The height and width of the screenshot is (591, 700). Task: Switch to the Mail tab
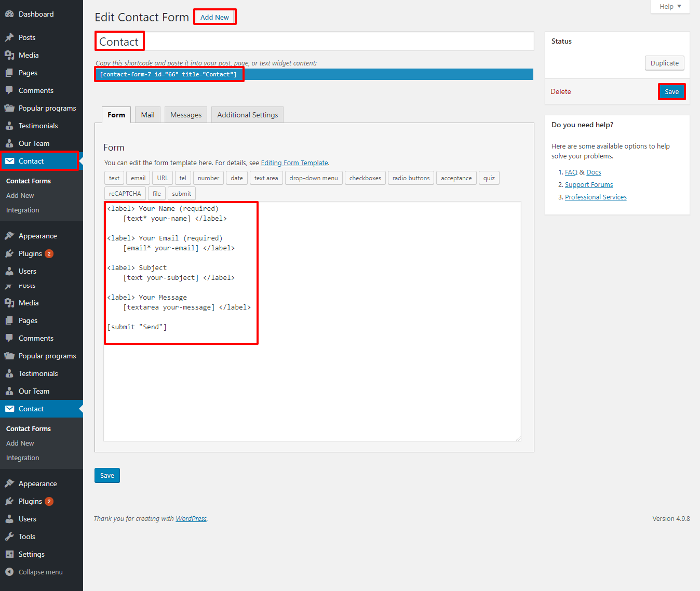pyautogui.click(x=147, y=115)
